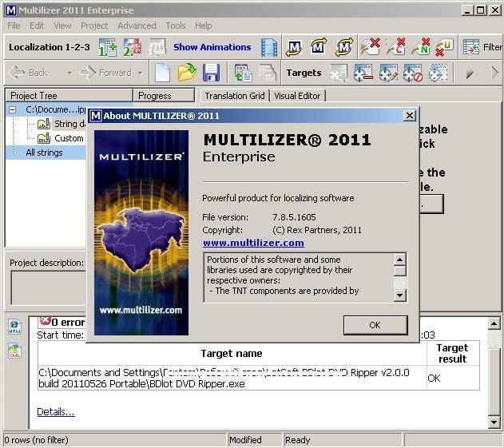The image size is (504, 448).
Task: Click the Localization step 1 add target icon
Action: pyautogui.click(x=108, y=47)
